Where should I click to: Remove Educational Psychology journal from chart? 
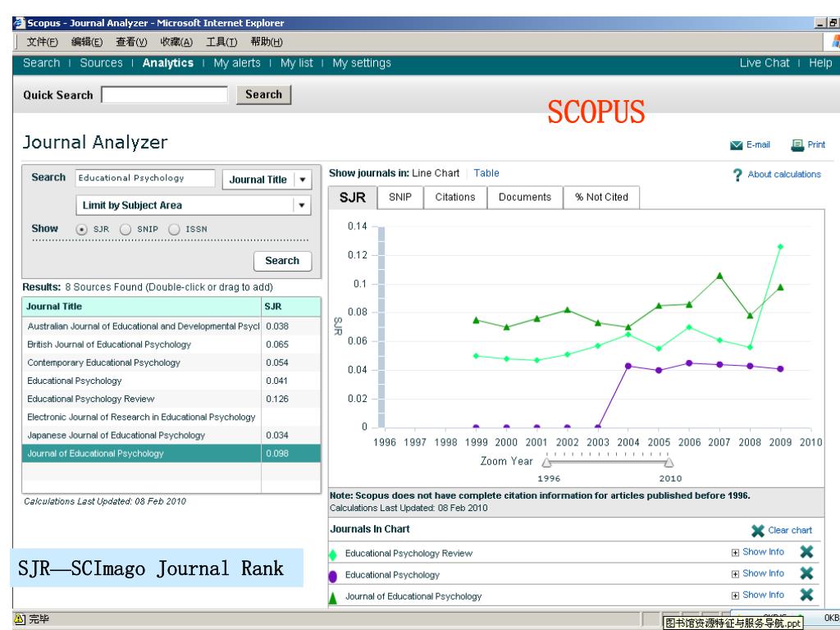(x=806, y=573)
